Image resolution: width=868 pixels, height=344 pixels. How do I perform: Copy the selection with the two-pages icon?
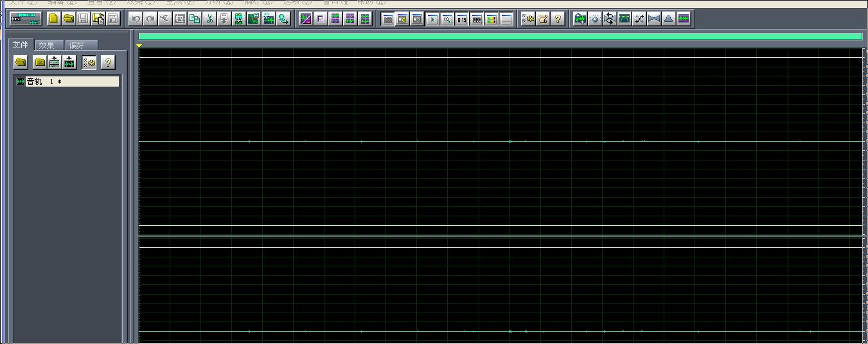194,19
